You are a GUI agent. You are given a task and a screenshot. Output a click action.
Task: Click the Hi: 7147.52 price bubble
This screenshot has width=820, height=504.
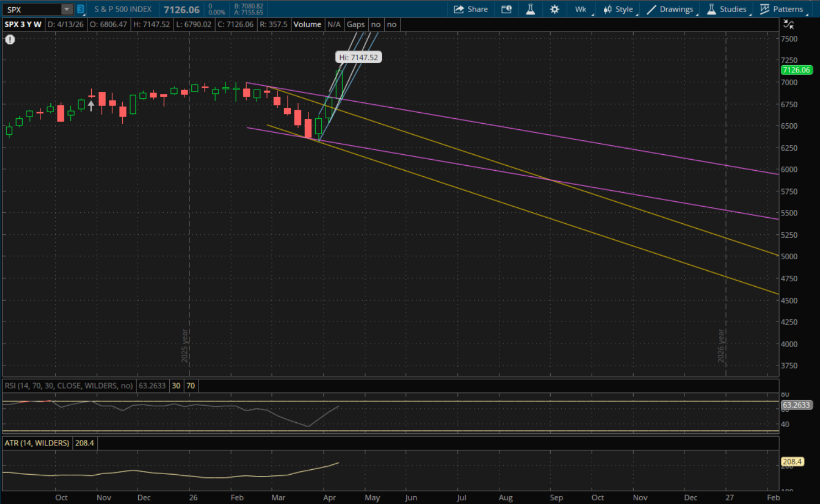358,57
